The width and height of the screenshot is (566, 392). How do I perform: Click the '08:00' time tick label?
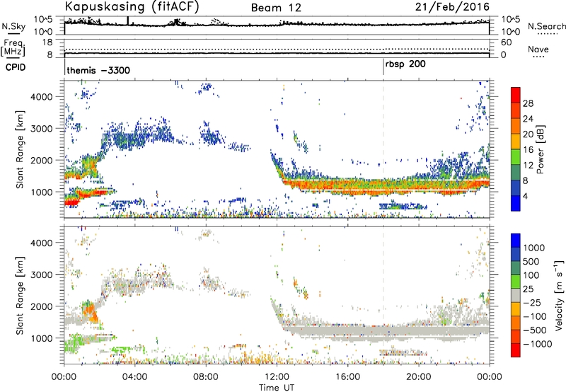(206, 377)
